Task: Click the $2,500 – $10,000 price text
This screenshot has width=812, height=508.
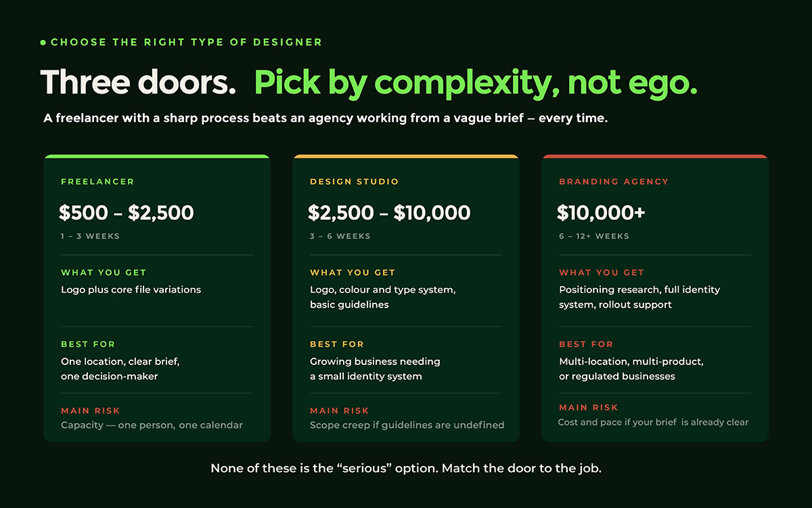Action: 389,213
